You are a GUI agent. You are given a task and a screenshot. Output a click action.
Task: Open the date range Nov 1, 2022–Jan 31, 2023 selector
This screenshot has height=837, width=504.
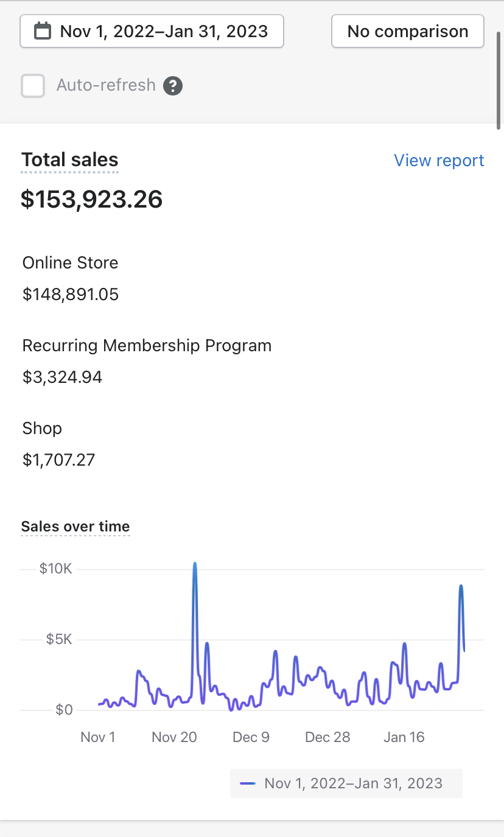[x=152, y=31]
